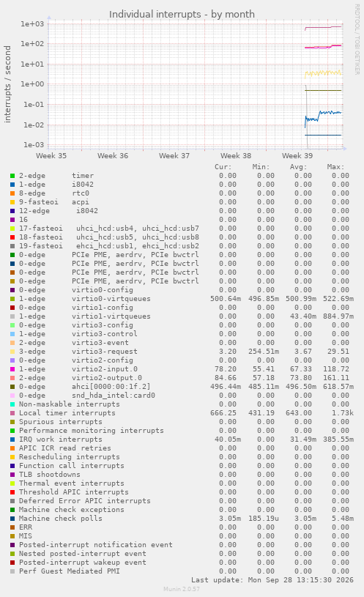Click the gray swatch for virtio1-virtqueues
The width and height of the screenshot is (364, 597).
point(12,316)
